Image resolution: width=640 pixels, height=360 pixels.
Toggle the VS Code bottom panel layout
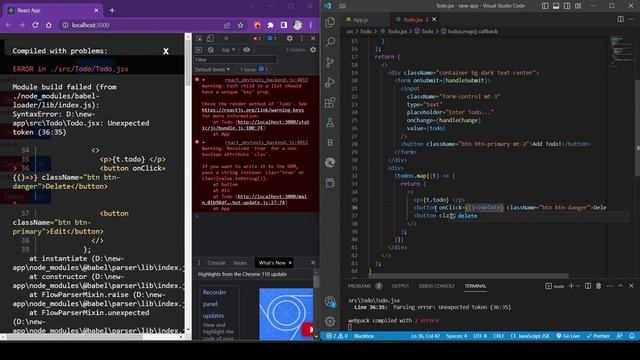coord(556,6)
